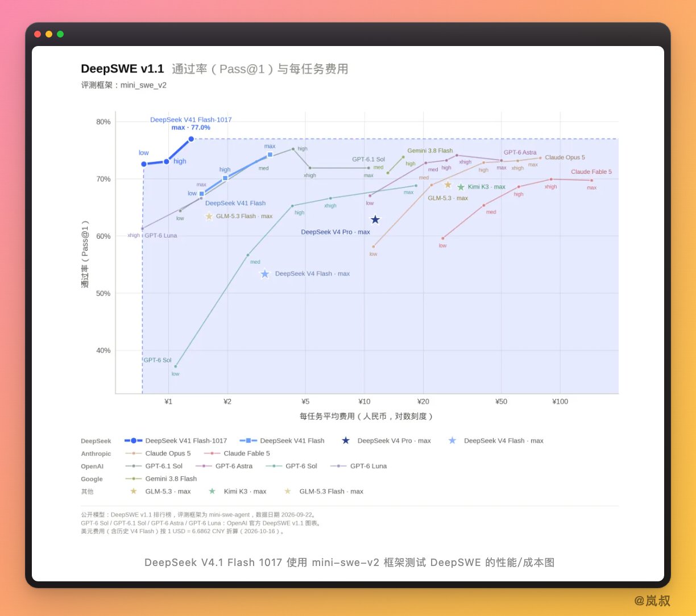The image size is (696, 616).
Task: Click the GLM-5.3 · max legend star
Action: point(133,491)
